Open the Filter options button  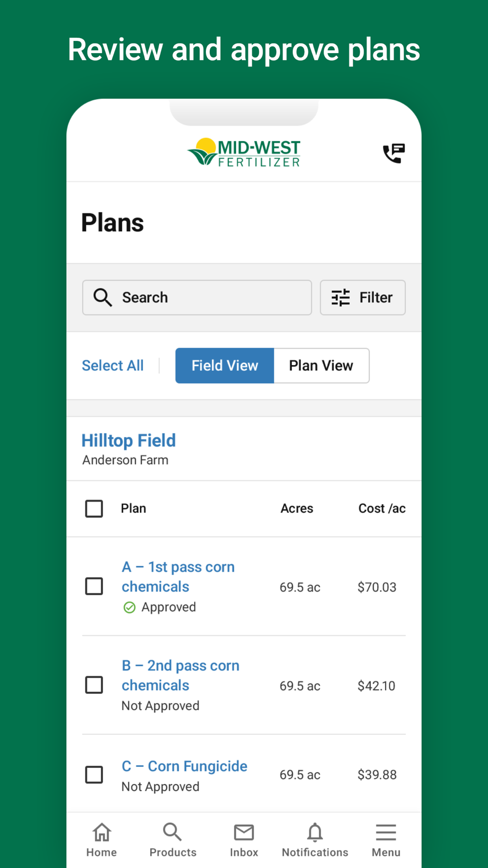363,297
